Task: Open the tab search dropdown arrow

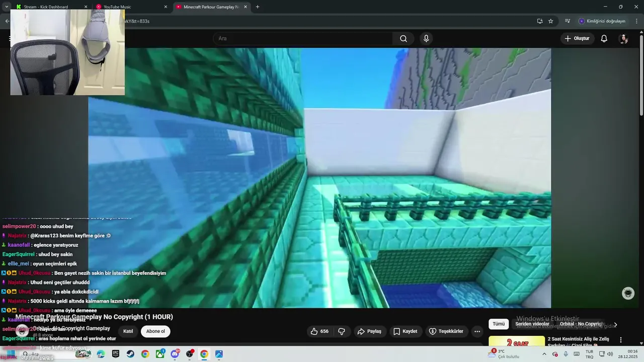Action: tap(6, 7)
